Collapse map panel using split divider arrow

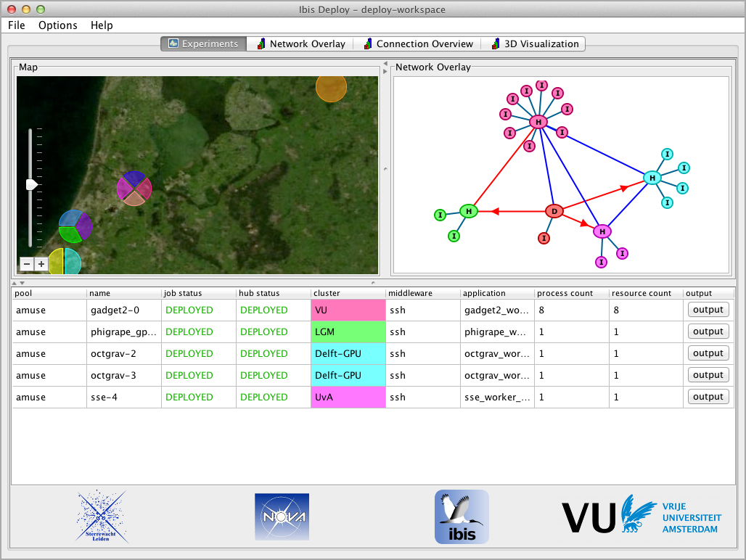385,63
